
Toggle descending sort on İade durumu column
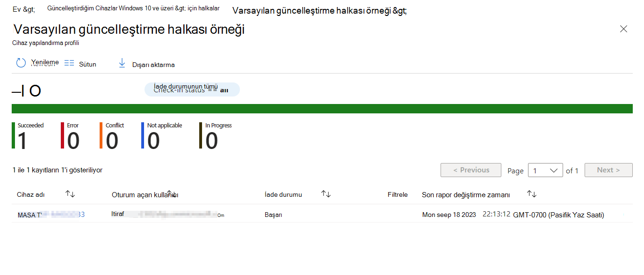[x=326, y=193]
